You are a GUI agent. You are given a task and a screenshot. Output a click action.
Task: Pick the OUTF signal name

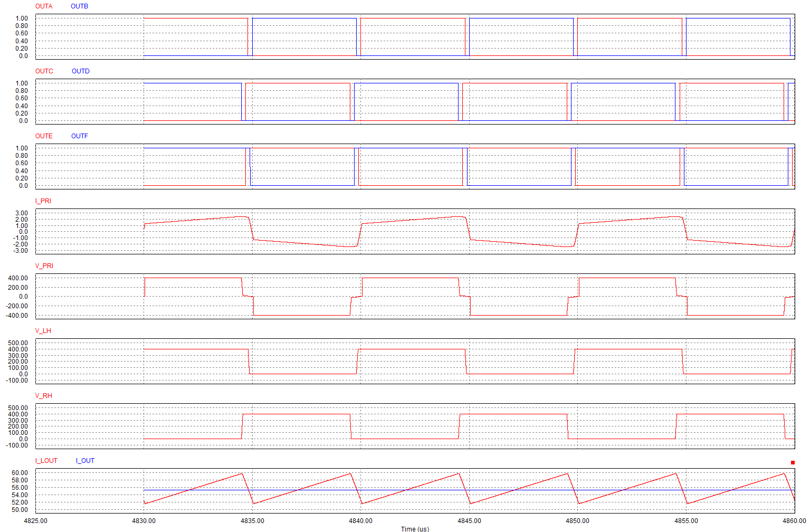pyautogui.click(x=80, y=136)
